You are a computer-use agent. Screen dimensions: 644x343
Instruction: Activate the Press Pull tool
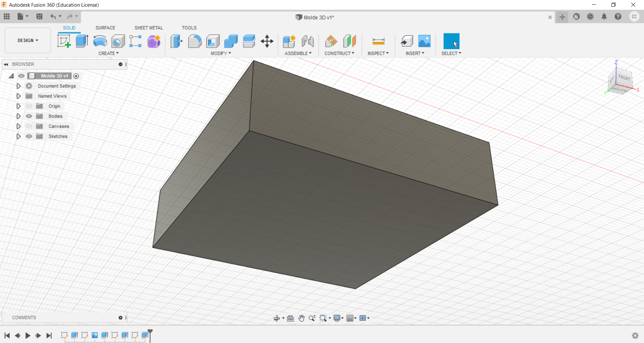(176, 41)
